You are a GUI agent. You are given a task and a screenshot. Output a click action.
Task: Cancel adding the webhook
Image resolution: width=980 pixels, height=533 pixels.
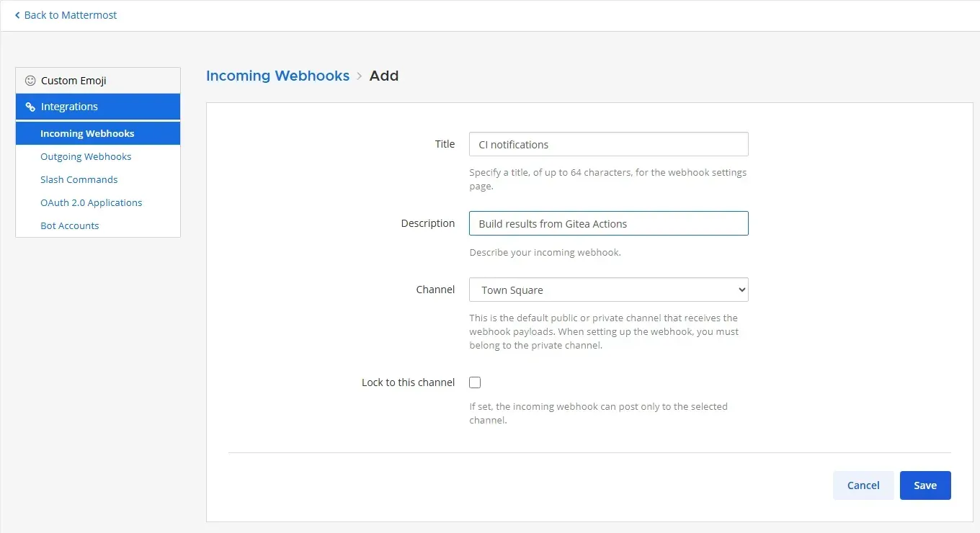(x=863, y=485)
